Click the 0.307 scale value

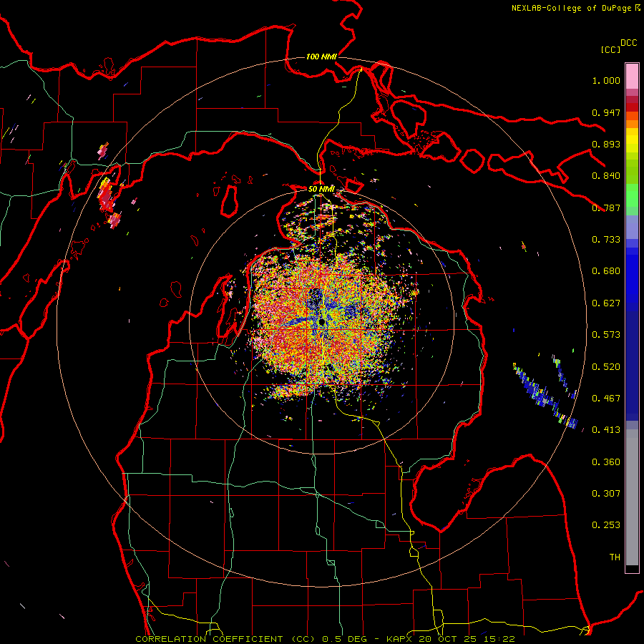point(606,494)
